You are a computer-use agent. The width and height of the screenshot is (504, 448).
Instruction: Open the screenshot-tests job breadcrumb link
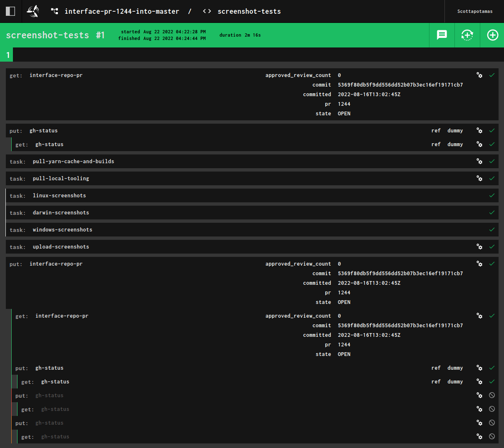pyautogui.click(x=249, y=11)
